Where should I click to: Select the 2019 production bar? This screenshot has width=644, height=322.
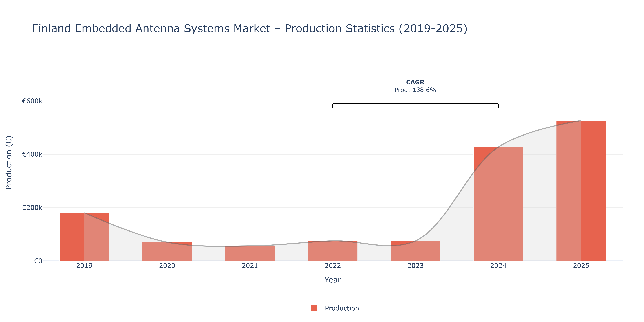point(84,237)
